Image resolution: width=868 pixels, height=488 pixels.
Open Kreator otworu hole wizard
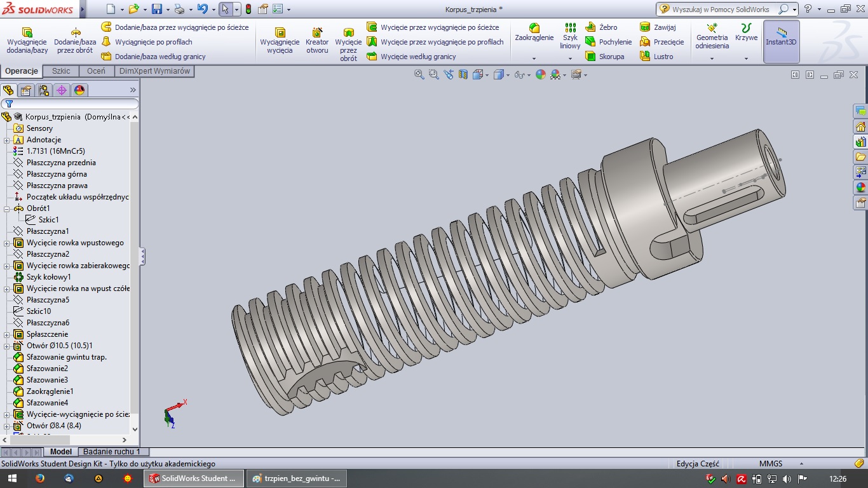tap(317, 40)
